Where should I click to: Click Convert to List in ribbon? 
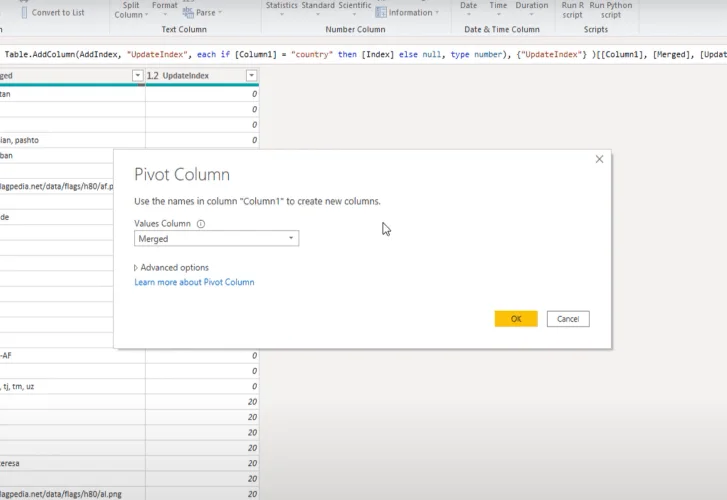point(52,13)
